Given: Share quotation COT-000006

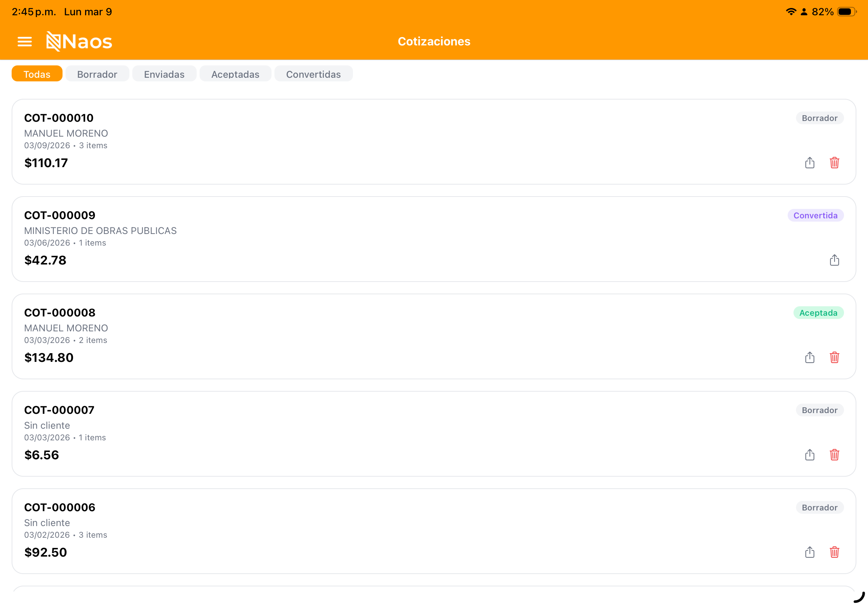Looking at the screenshot, I should [x=809, y=552].
